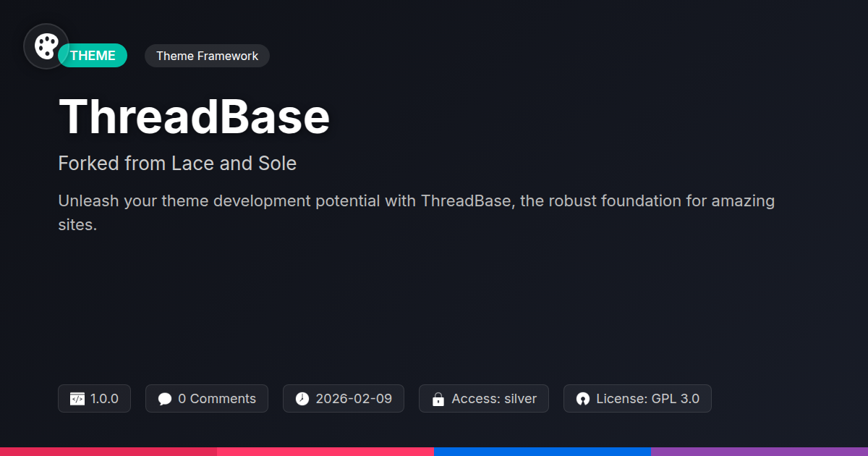The width and height of the screenshot is (868, 456).
Task: Select the 2026-02-09 date badge
Action: click(x=344, y=399)
